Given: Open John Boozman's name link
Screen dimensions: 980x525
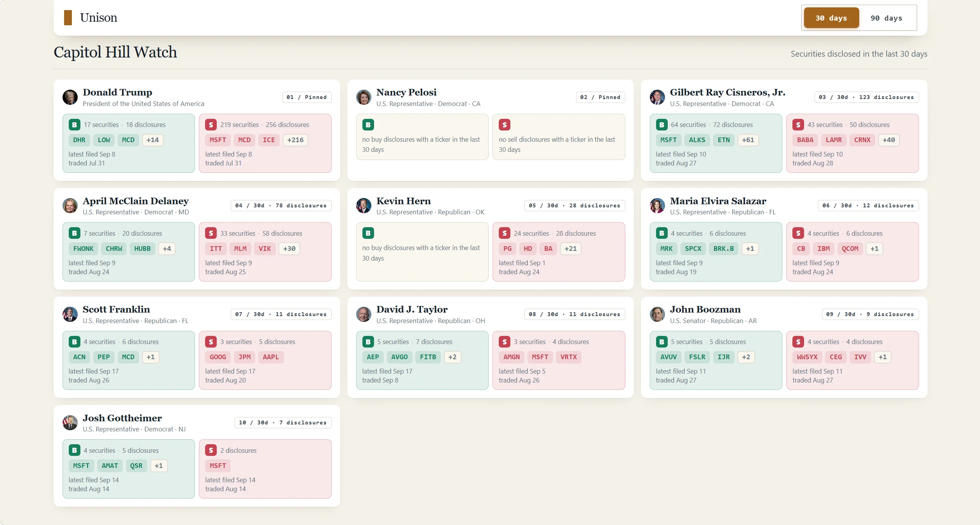Looking at the screenshot, I should pos(705,309).
